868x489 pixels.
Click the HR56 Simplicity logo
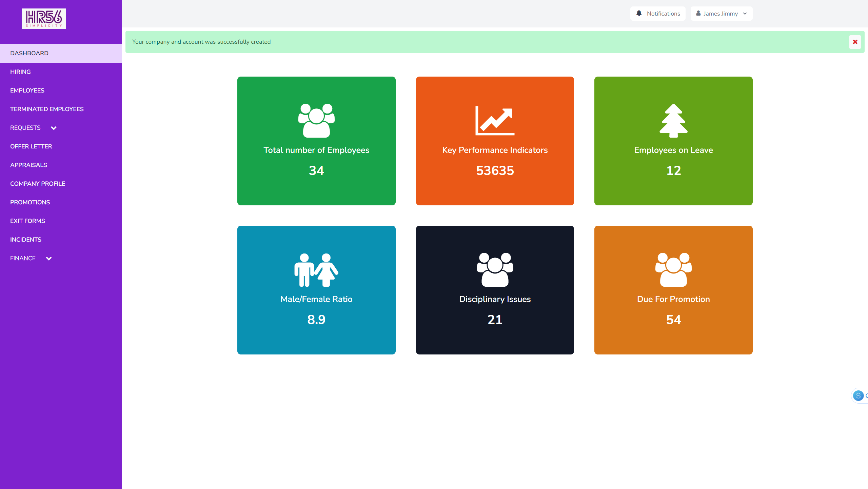pyautogui.click(x=44, y=19)
